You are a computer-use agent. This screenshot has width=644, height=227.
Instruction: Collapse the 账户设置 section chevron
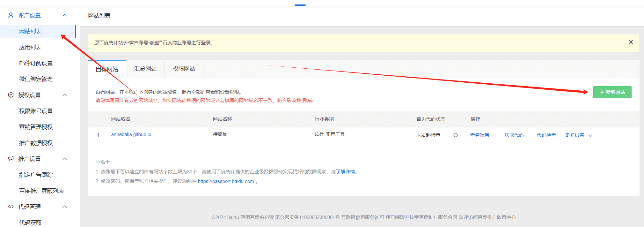tap(65, 15)
